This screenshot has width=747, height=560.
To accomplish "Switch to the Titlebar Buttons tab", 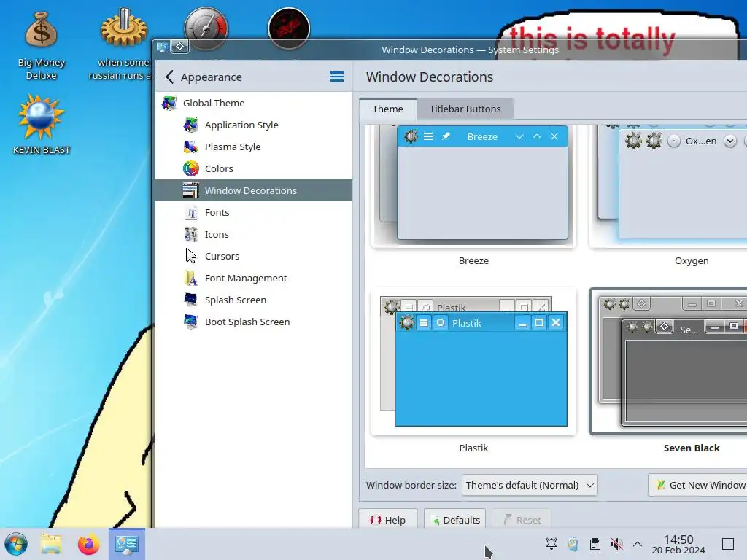I will (x=465, y=109).
